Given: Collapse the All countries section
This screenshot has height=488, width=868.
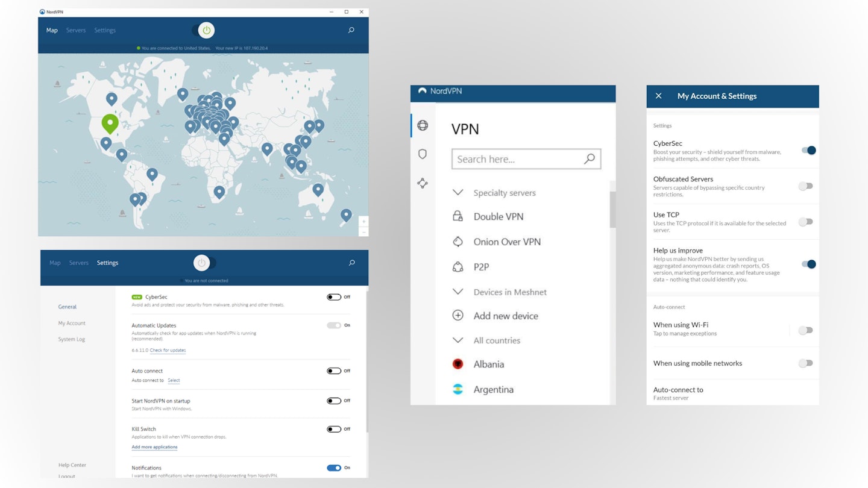Looking at the screenshot, I should (458, 340).
